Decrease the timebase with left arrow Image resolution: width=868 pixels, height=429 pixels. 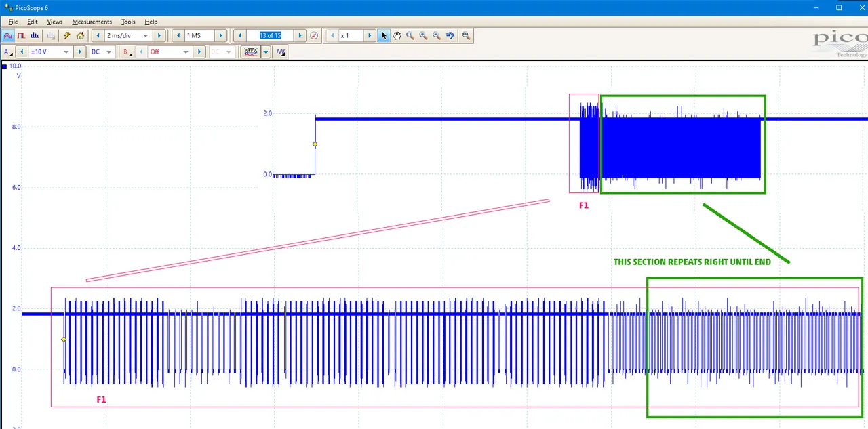click(x=98, y=36)
